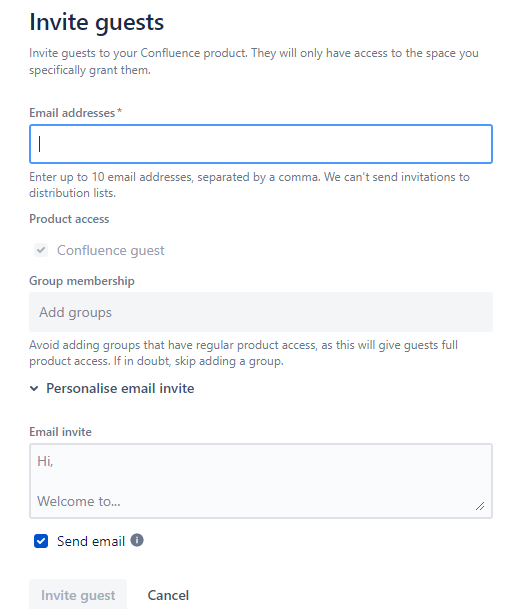Click the textarea resize handle icon
528x609 pixels.
[480, 506]
